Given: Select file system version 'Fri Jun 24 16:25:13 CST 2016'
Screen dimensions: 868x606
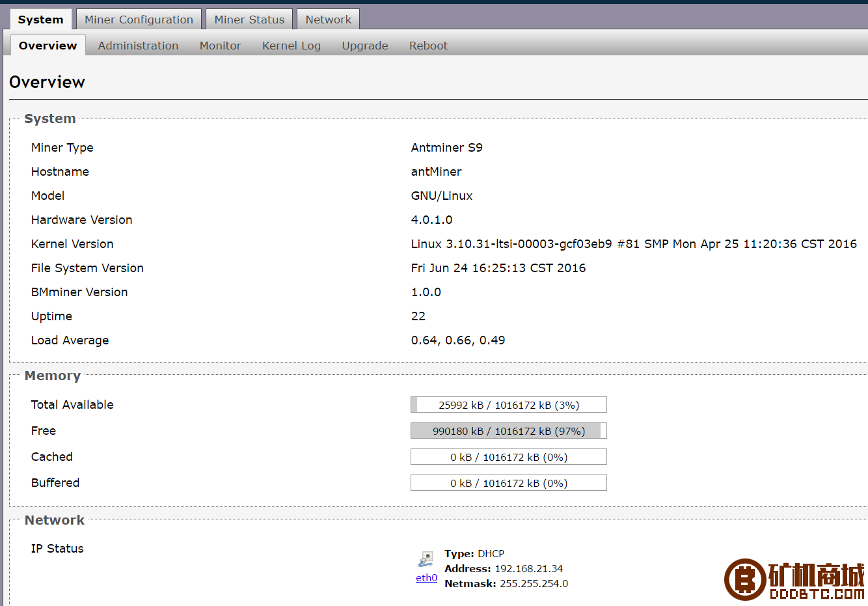Looking at the screenshot, I should [498, 268].
